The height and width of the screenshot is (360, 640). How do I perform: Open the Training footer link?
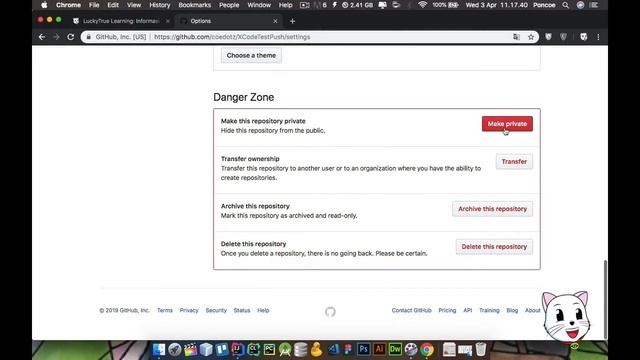click(489, 310)
